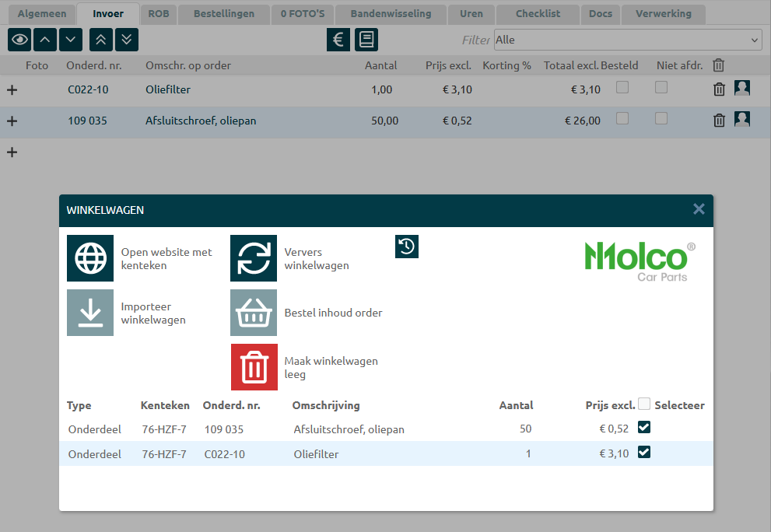
Task: Open the Filter dropdown showing Alle
Action: click(627, 40)
